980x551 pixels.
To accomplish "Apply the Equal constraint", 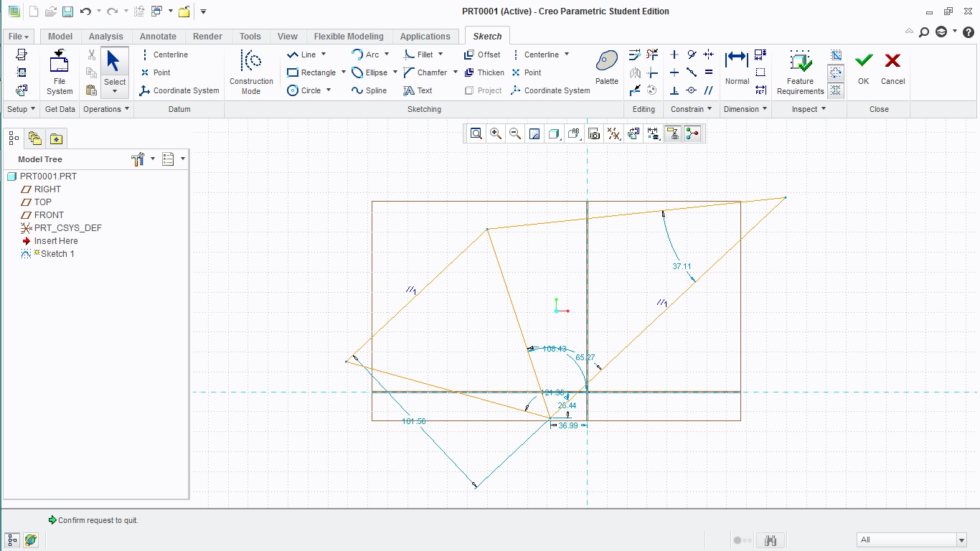I will click(709, 72).
